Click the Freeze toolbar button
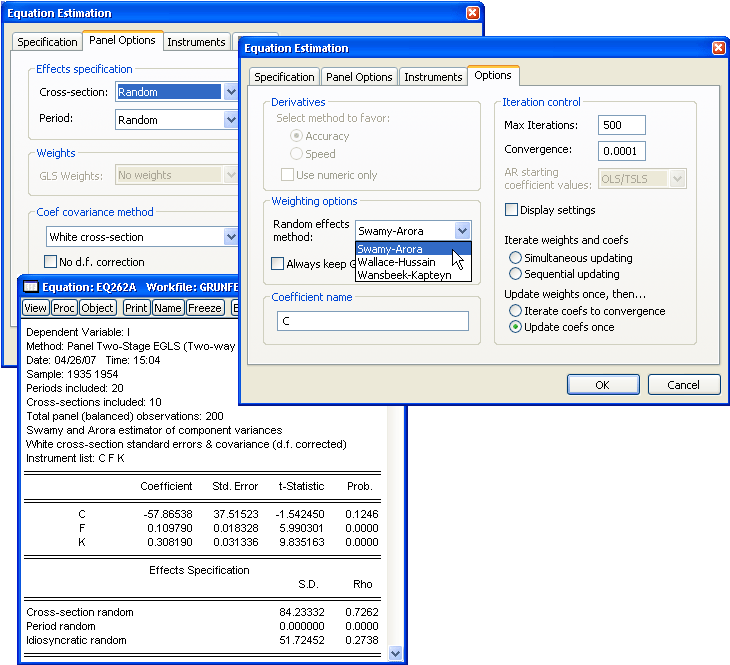The image size is (730, 665). coord(205,308)
